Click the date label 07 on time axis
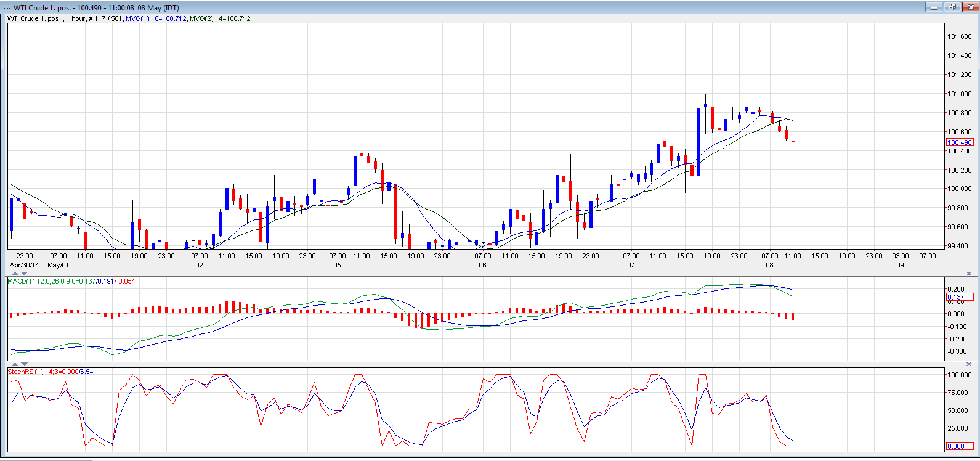980x461 pixels. coord(631,265)
